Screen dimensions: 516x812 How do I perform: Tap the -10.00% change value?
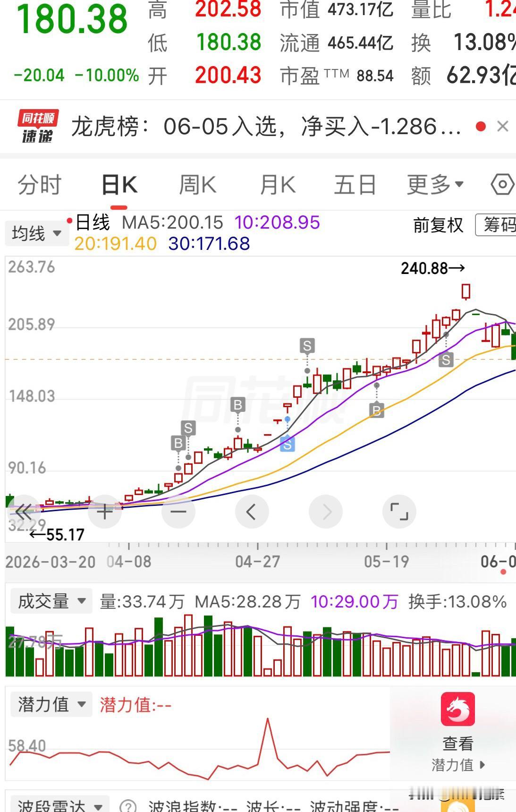click(x=107, y=76)
